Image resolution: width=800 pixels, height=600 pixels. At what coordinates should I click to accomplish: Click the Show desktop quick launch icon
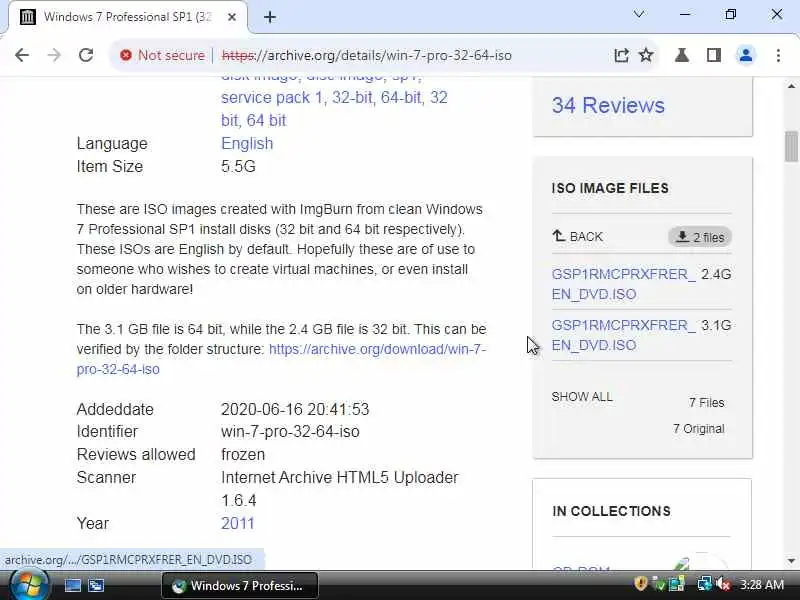pos(72,585)
